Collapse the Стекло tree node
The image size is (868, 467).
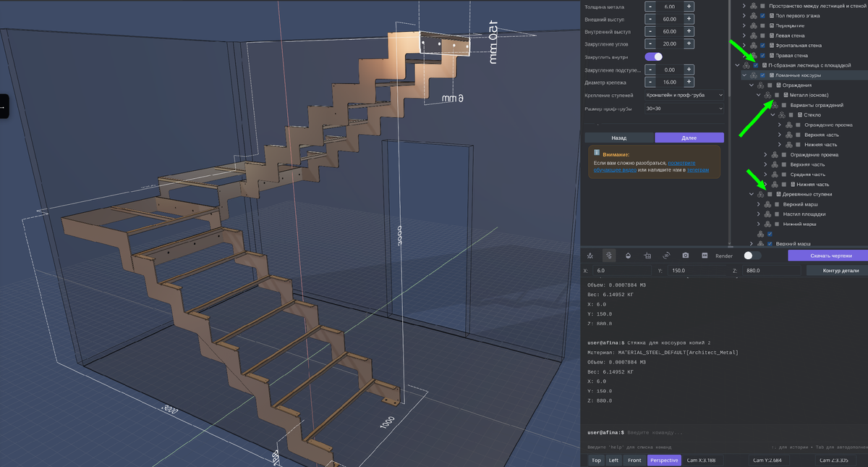(773, 115)
